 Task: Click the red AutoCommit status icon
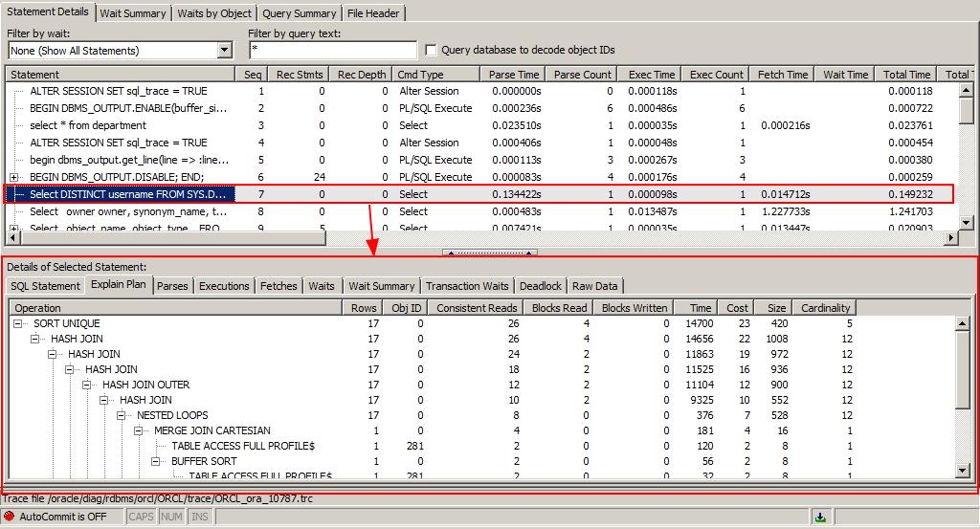[10, 517]
